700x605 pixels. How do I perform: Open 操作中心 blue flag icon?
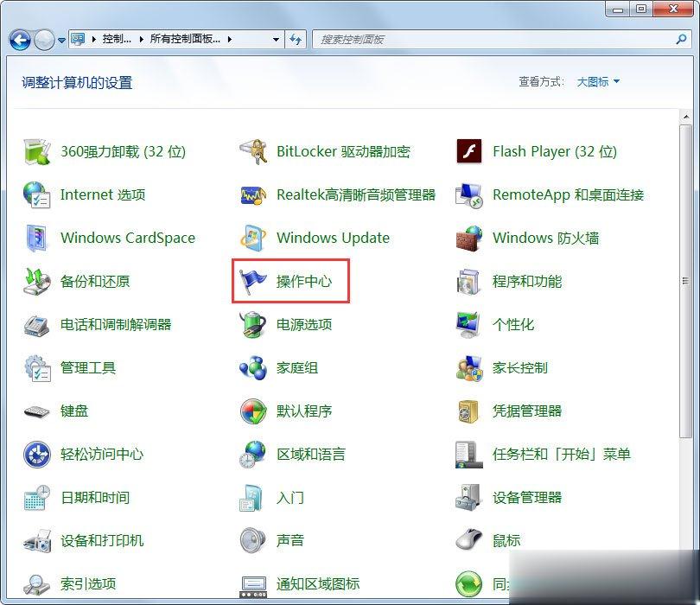coord(253,281)
